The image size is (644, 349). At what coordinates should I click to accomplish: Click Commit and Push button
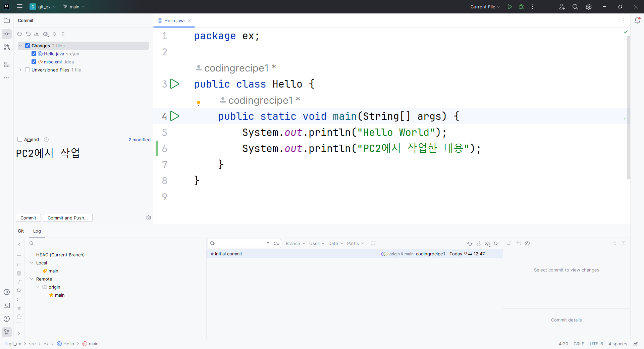tap(68, 218)
